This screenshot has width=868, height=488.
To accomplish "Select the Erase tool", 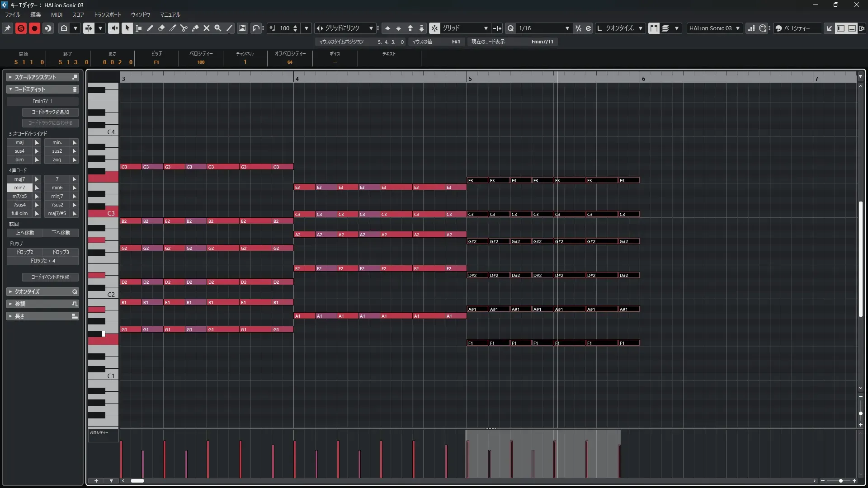I will tap(161, 28).
